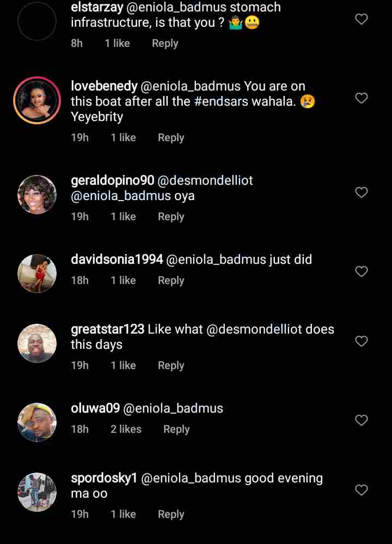Open lovebenedy's profile picture

37,101
